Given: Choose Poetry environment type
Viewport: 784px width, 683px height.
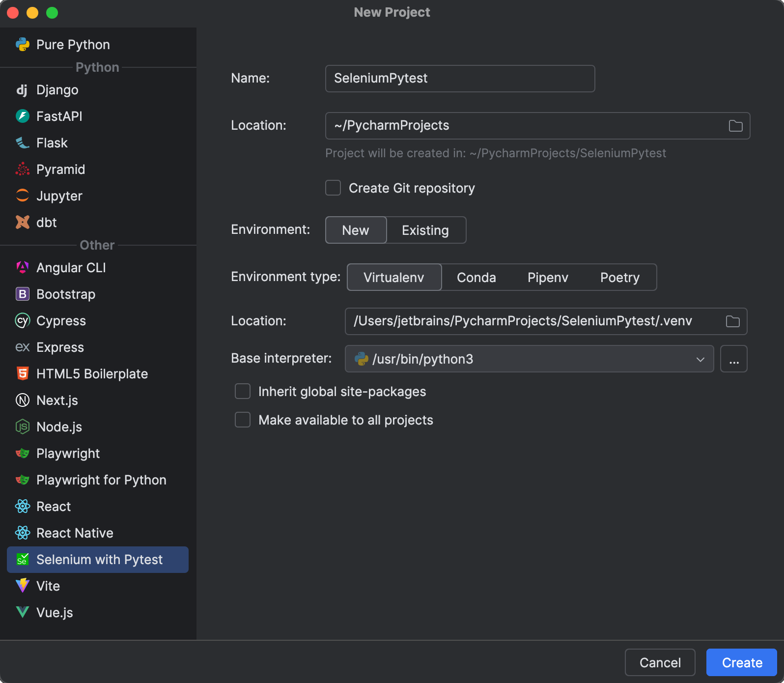Looking at the screenshot, I should pyautogui.click(x=619, y=278).
